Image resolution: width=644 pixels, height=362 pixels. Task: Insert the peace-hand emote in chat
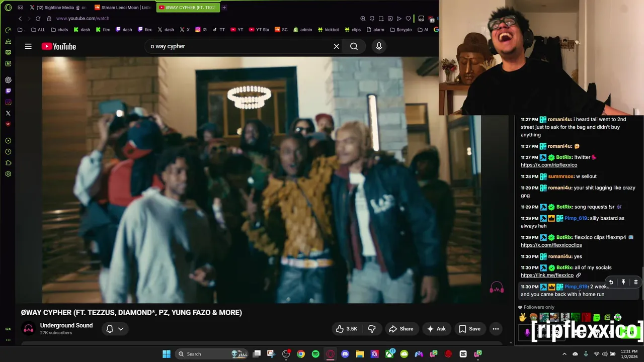pos(523,317)
